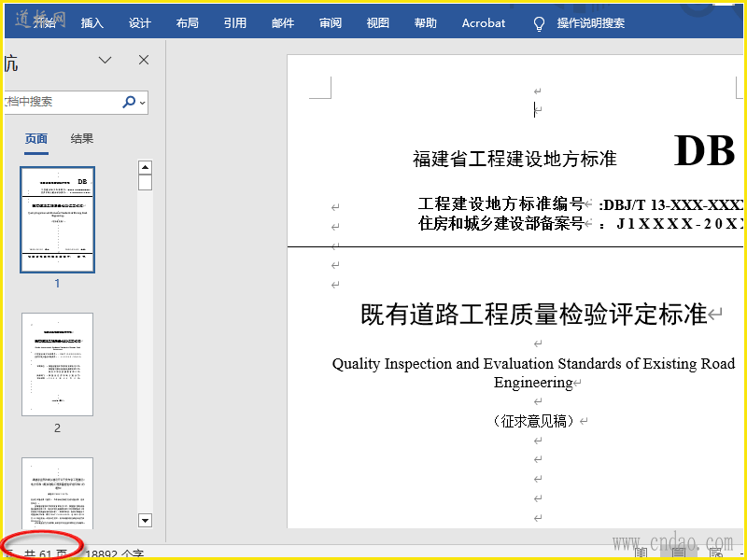Click the document search input field
This screenshot has height=560, width=747.
point(62,102)
